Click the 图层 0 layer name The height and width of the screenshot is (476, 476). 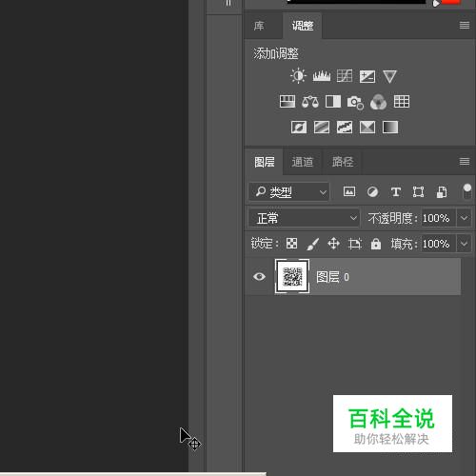point(332,277)
